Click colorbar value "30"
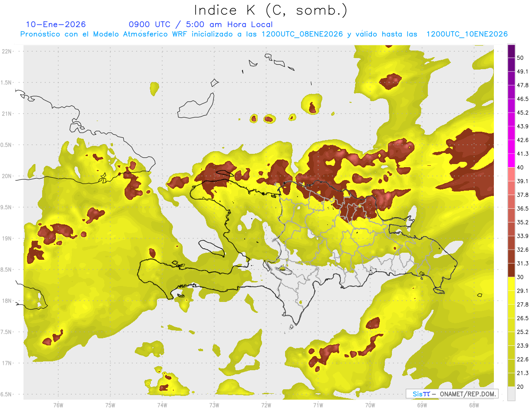This screenshot has height=411, width=532. click(520, 277)
